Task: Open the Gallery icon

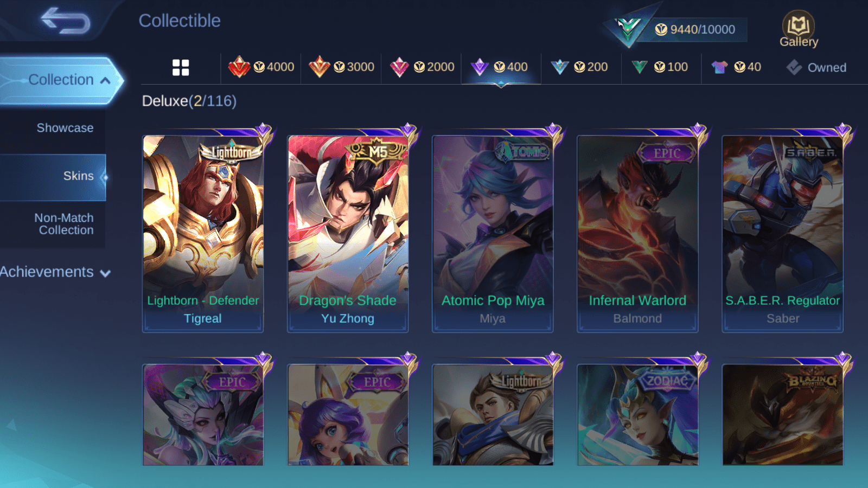Action: tap(799, 29)
